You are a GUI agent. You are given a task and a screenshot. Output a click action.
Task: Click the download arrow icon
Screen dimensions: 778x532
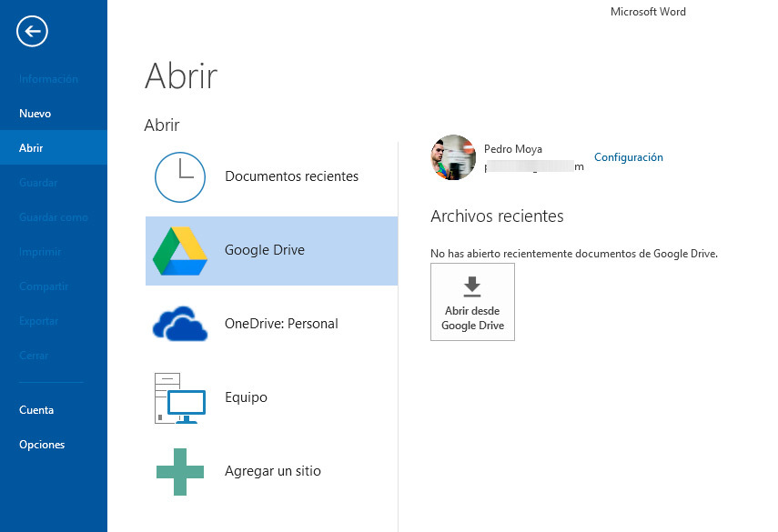point(472,286)
